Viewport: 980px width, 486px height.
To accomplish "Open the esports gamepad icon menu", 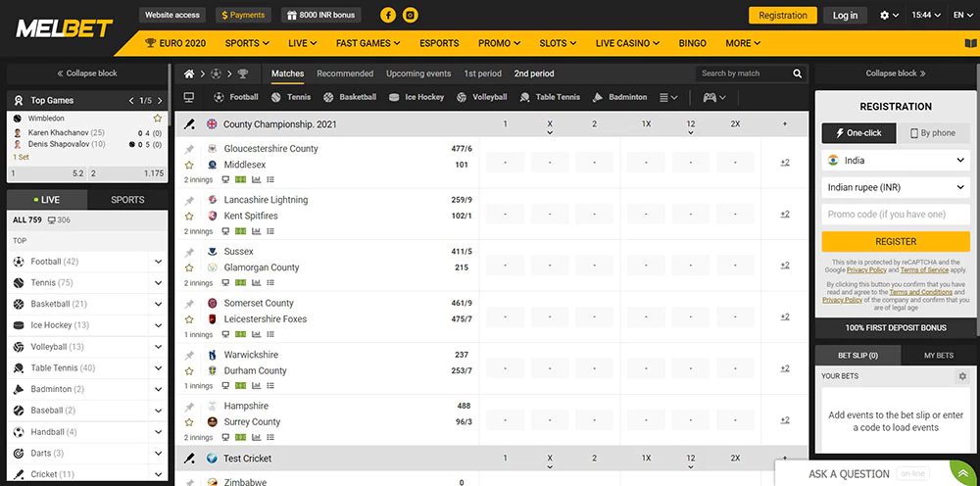I will pos(714,97).
